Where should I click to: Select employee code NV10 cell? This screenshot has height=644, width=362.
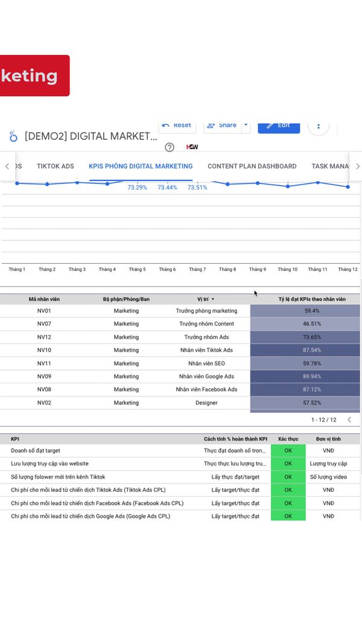click(x=44, y=350)
